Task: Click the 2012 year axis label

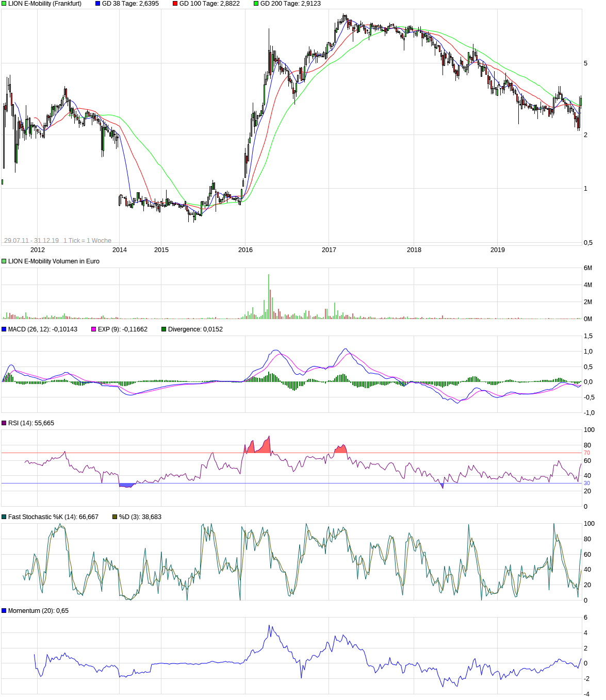Action: click(x=38, y=250)
